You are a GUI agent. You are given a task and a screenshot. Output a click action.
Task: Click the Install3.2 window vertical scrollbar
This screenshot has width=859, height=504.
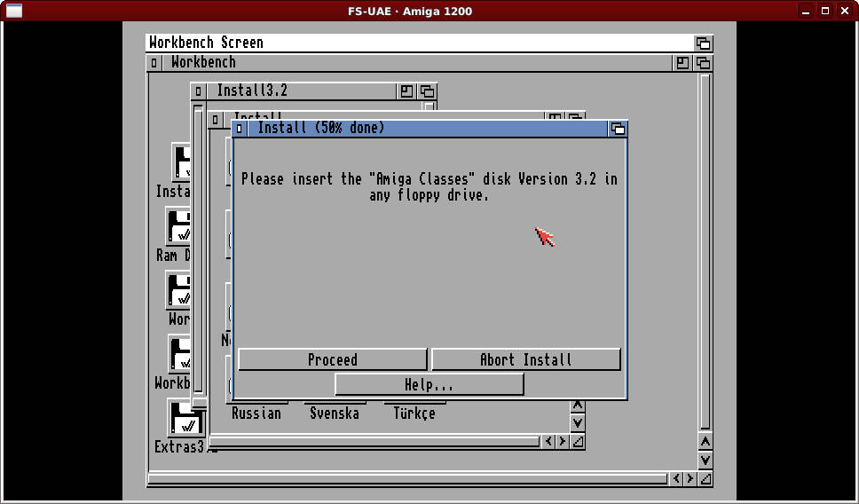coord(198,248)
